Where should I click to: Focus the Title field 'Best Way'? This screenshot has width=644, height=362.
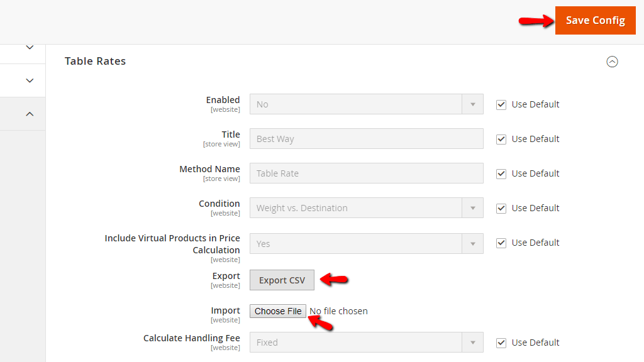(367, 139)
